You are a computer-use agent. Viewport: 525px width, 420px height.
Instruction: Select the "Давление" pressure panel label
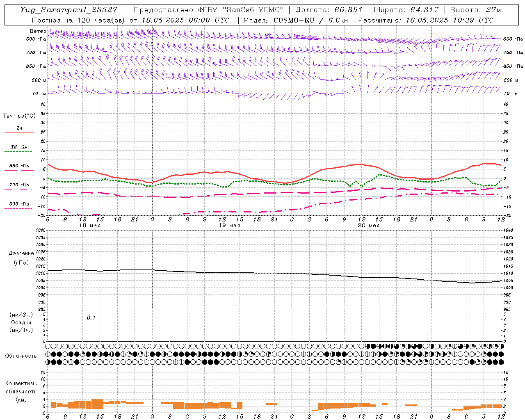point(21,253)
